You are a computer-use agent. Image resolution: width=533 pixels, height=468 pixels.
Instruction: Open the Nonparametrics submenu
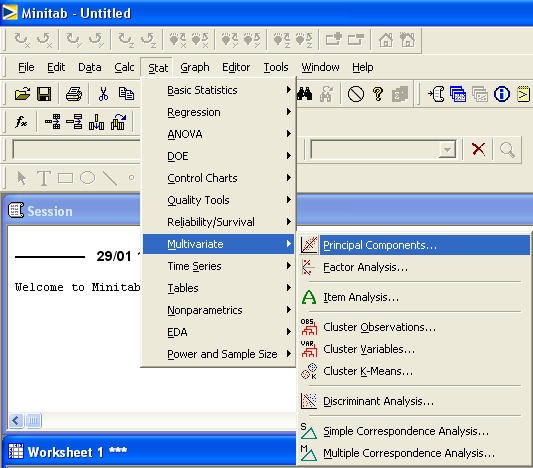pos(218,310)
